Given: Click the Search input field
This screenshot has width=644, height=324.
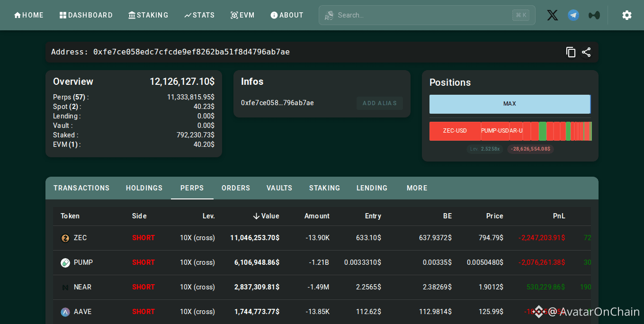Looking at the screenshot, I should point(427,15).
